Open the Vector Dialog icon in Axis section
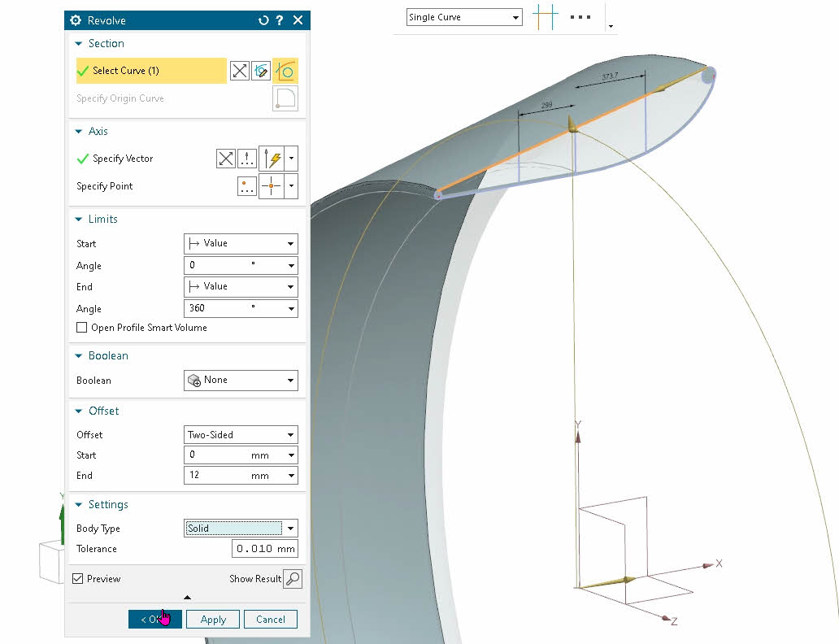Image resolution: width=839 pixels, height=644 pixels. click(x=247, y=159)
